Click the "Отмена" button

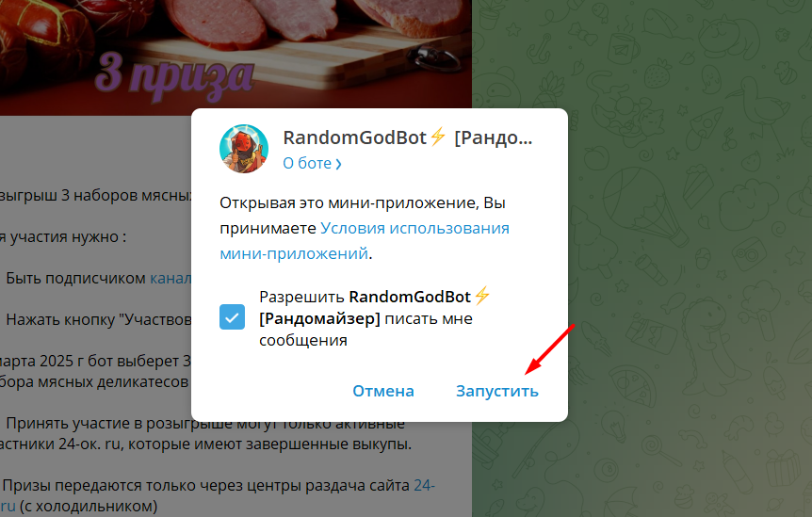[x=383, y=391]
